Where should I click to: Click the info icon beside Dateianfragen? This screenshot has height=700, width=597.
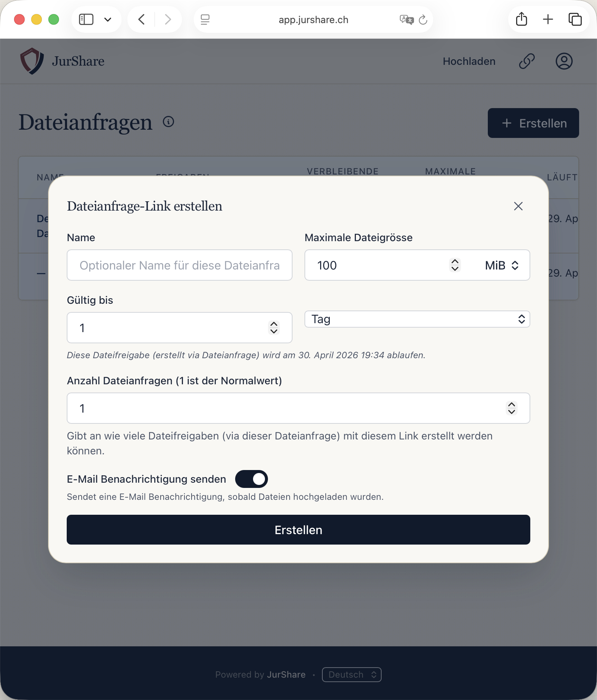pyautogui.click(x=168, y=122)
